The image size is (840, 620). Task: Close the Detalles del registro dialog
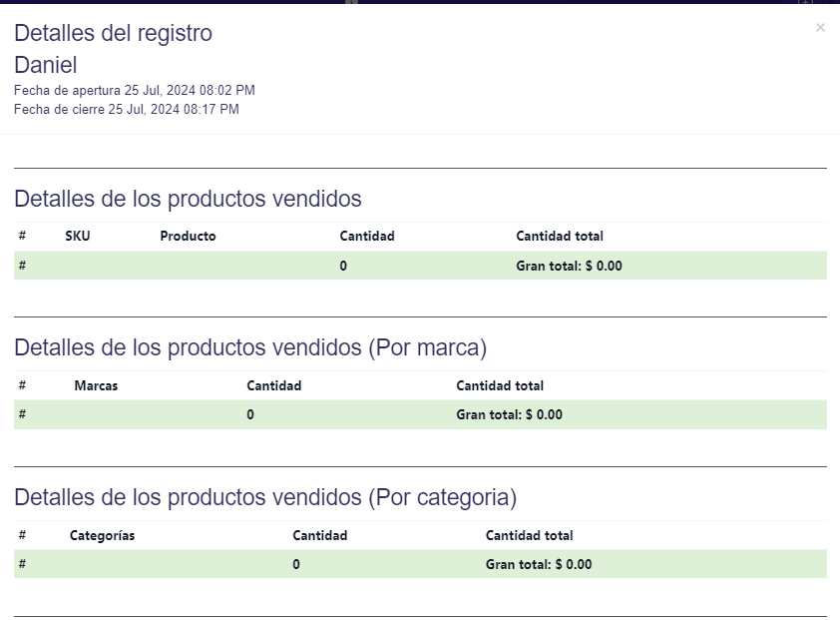pos(820,29)
